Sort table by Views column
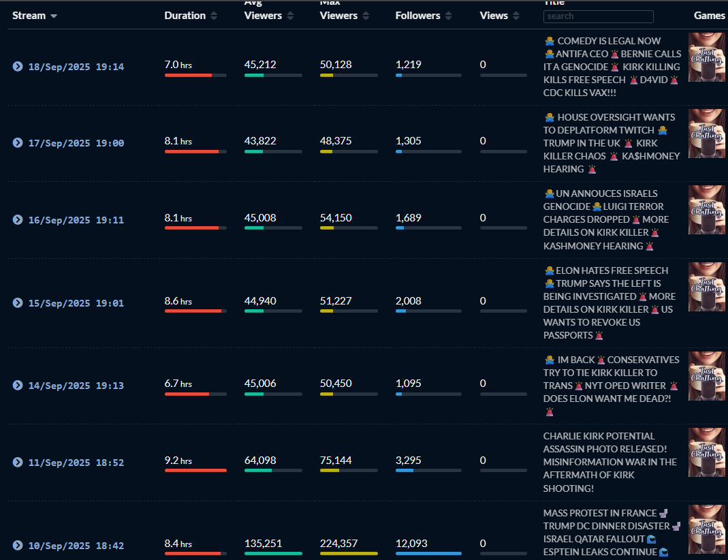This screenshot has width=728, height=560. click(500, 16)
